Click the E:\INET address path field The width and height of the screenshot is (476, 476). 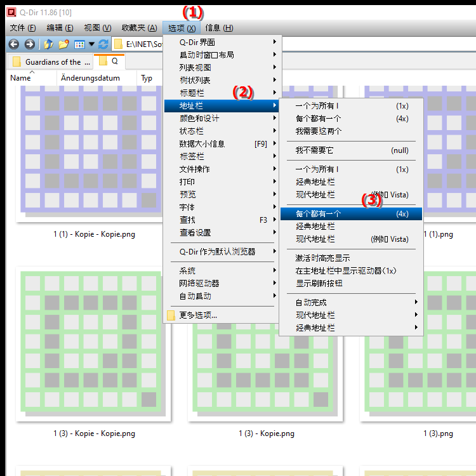(x=144, y=44)
